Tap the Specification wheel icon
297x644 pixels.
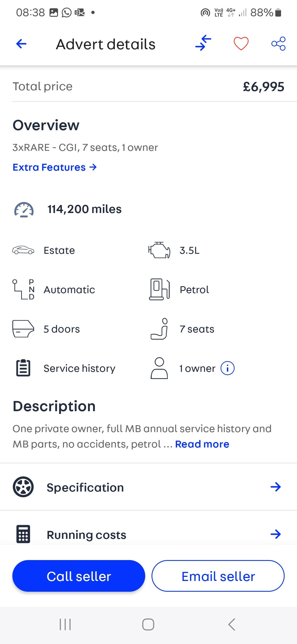coord(23,487)
